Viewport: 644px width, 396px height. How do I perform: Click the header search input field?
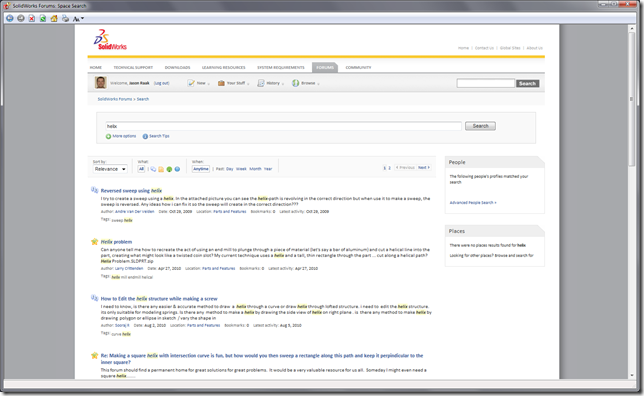(485, 83)
